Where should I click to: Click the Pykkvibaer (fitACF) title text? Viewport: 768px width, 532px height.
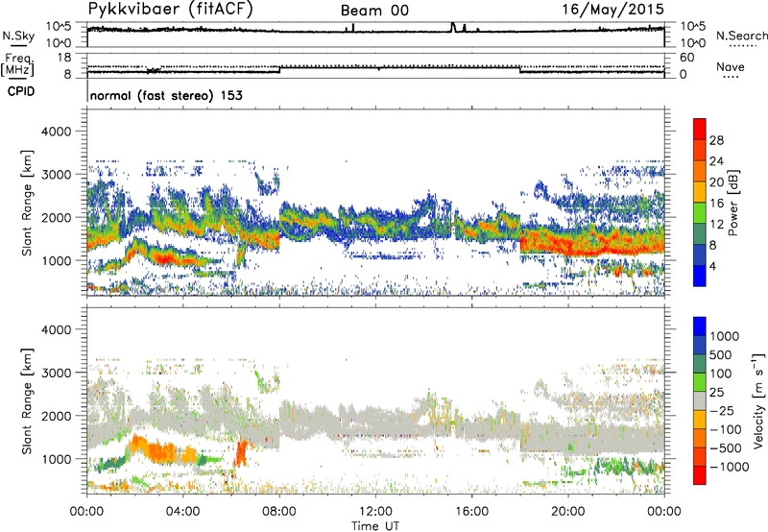(x=170, y=10)
